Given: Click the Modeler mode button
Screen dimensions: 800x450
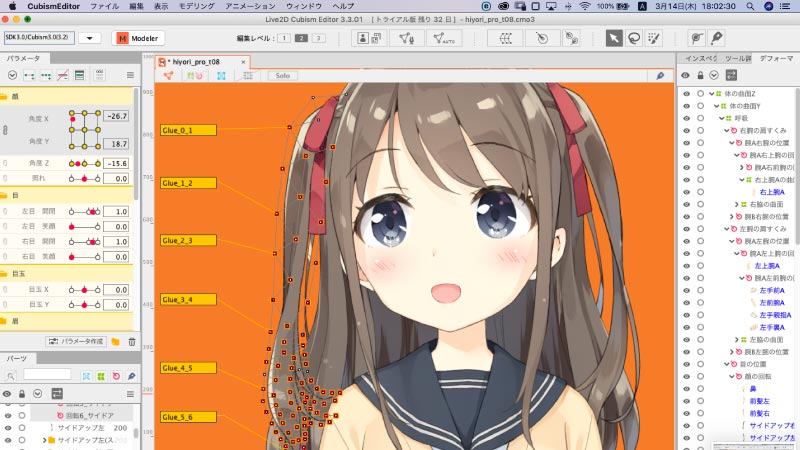Looking at the screenshot, I should pos(138,38).
